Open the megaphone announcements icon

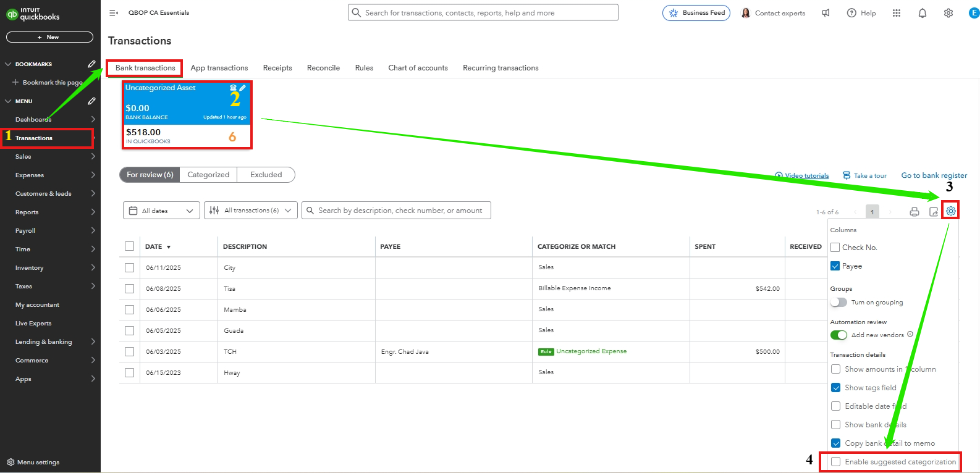[826, 13]
